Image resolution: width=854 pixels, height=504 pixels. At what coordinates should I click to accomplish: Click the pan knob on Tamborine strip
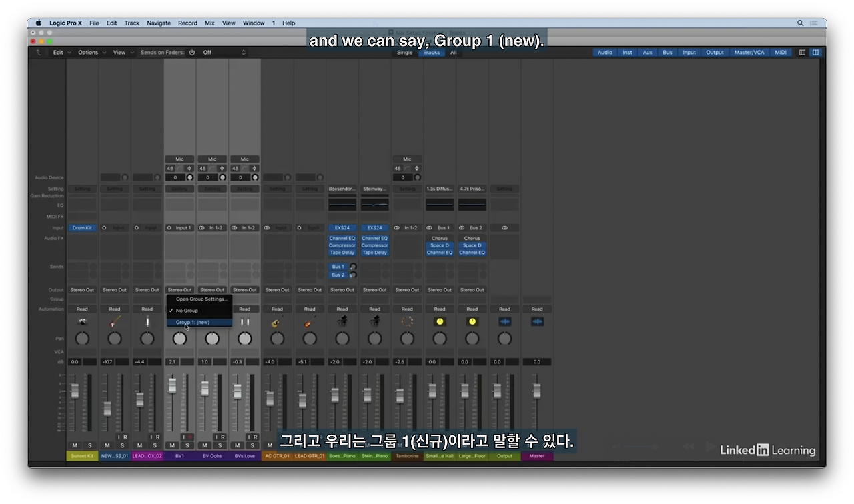click(x=407, y=339)
